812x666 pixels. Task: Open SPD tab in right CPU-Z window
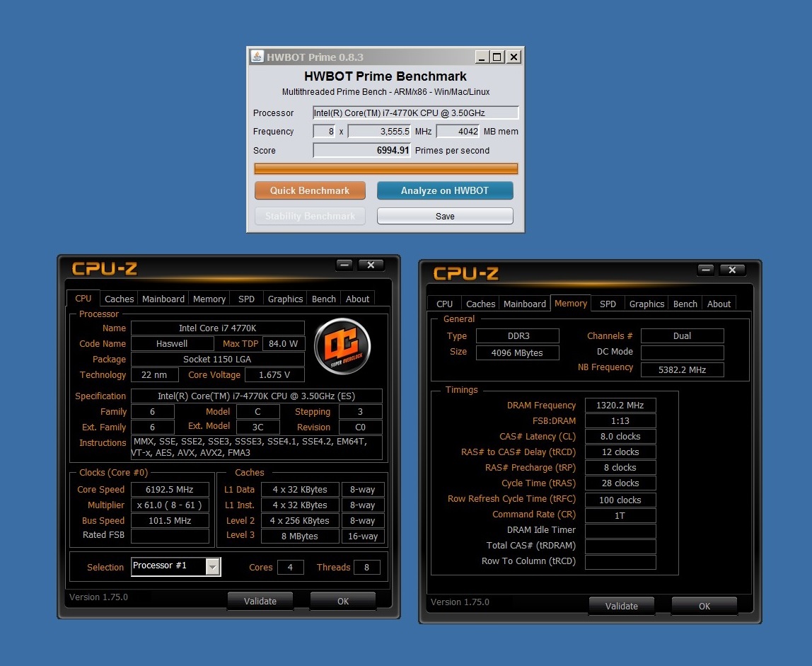(x=608, y=304)
